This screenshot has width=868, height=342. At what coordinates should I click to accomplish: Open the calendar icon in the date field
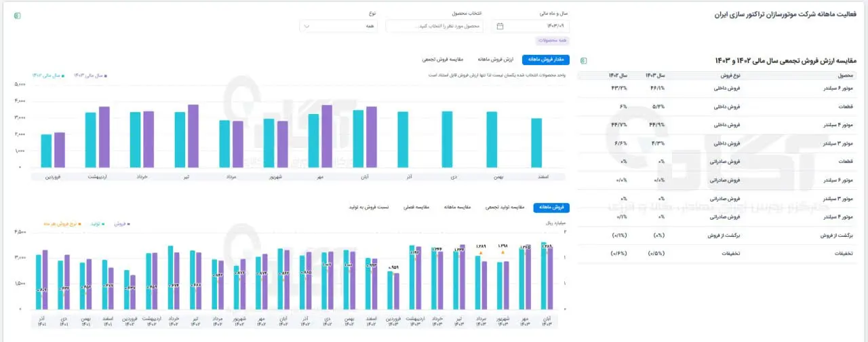pos(500,26)
